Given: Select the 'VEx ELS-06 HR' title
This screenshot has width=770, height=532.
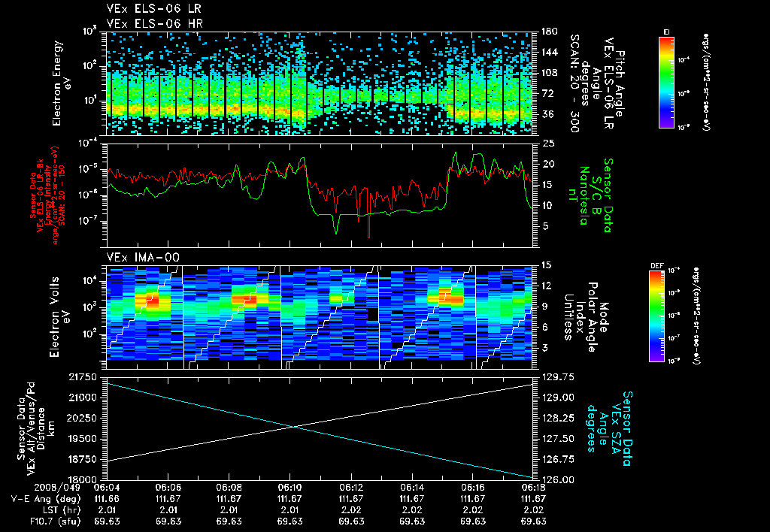Looking at the screenshot, I should (x=154, y=23).
